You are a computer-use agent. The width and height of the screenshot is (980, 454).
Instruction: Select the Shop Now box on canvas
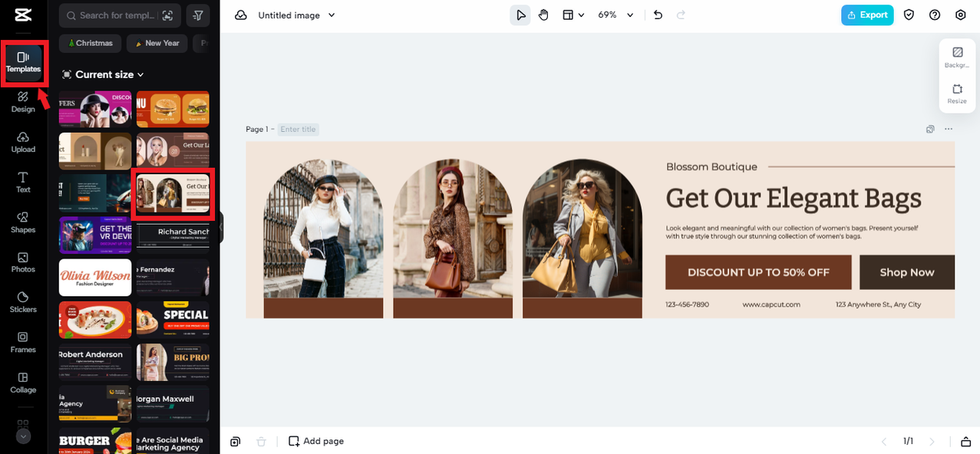(x=907, y=272)
